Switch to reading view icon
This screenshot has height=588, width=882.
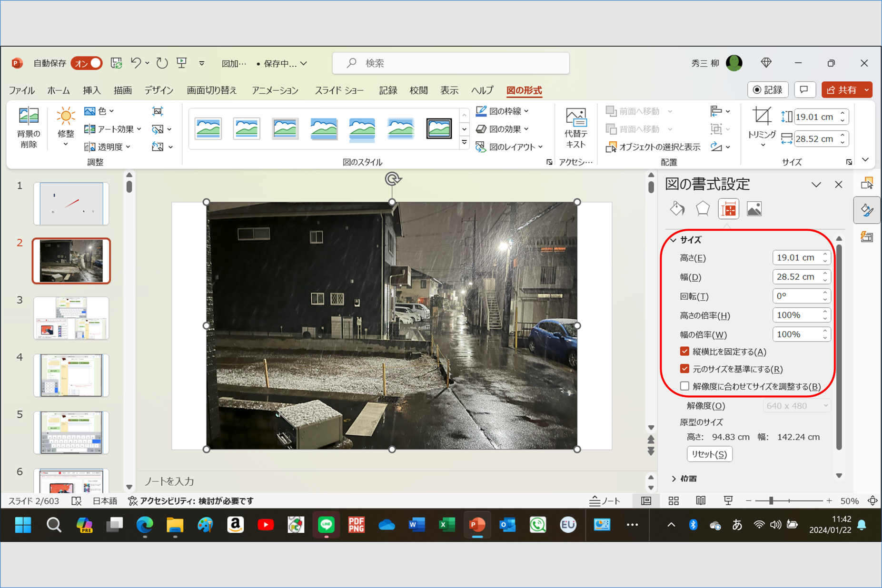point(701,500)
